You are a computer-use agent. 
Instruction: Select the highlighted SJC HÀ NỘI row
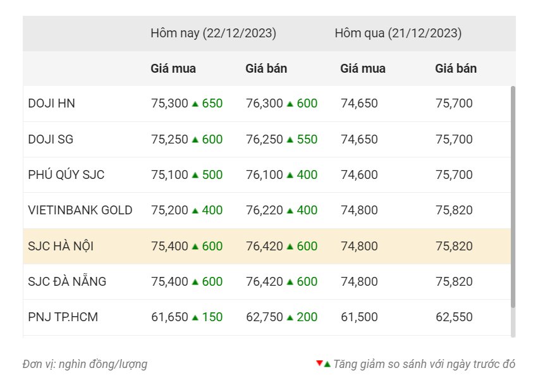[267, 246]
